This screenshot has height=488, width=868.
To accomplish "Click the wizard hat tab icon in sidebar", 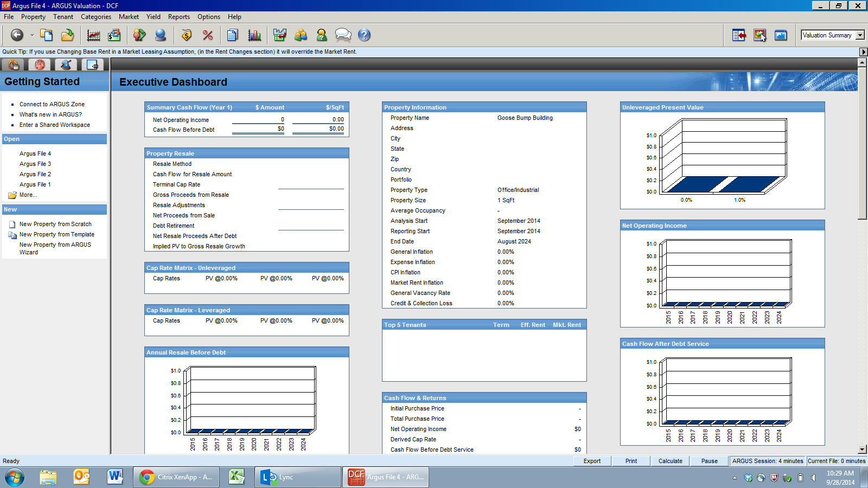I will pyautogui.click(x=66, y=65).
